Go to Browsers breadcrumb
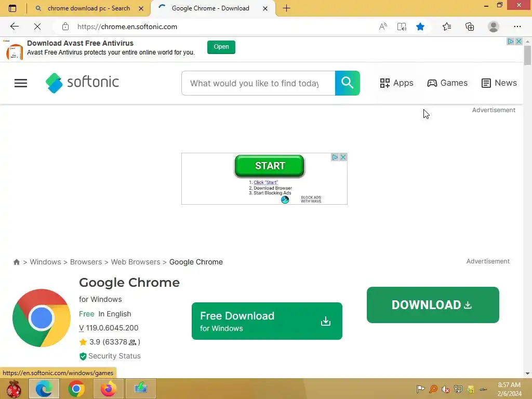The width and height of the screenshot is (532, 399). pyautogui.click(x=86, y=262)
